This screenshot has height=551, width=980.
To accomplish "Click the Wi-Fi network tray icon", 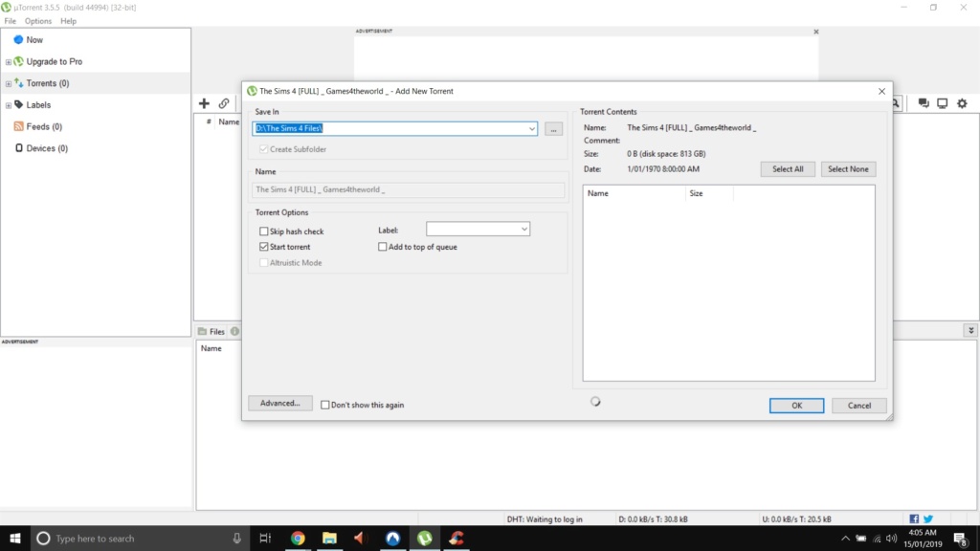I will 877,538.
